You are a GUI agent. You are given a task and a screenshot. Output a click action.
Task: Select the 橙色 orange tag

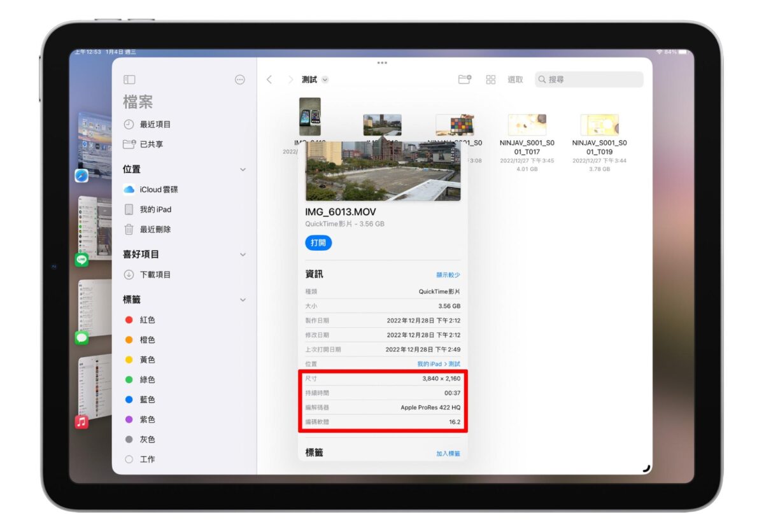point(141,340)
